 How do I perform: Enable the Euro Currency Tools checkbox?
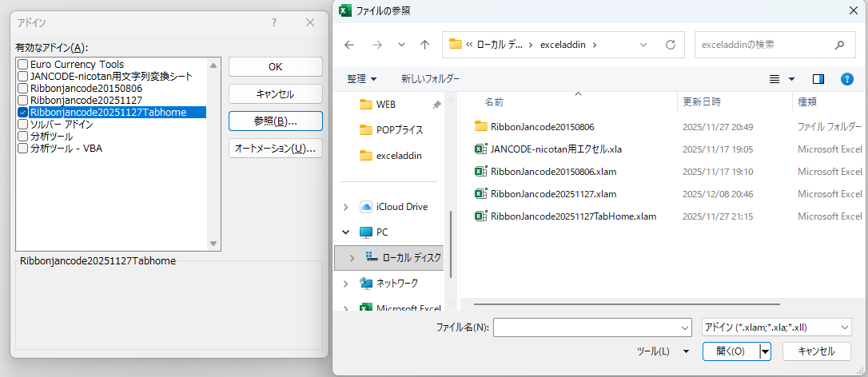click(23, 65)
